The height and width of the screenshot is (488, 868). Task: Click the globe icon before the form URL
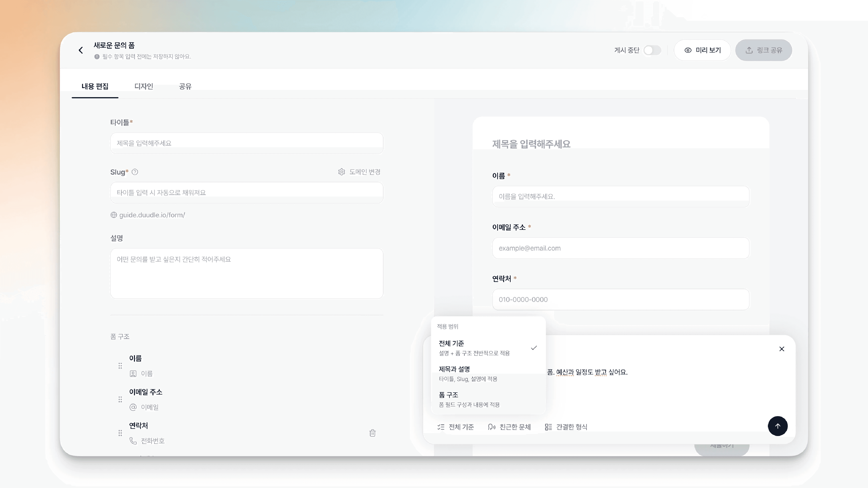tap(114, 215)
